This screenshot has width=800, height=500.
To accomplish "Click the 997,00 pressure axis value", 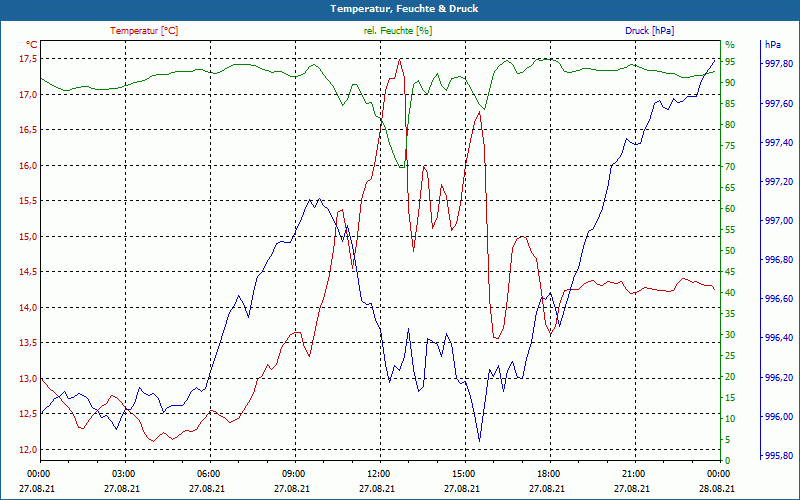I will tap(779, 220).
